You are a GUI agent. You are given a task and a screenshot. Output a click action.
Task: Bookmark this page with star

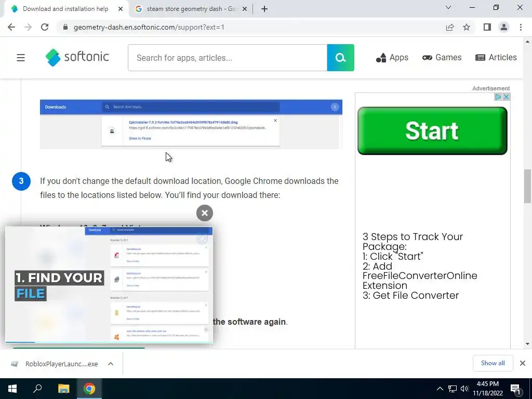click(467, 27)
